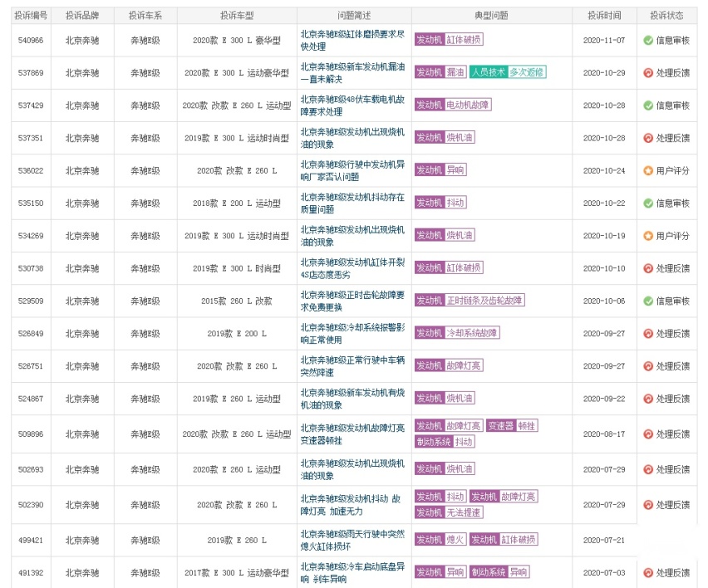Select date 2020-10-06
Screen dimensions: 708x588
coord(604,301)
